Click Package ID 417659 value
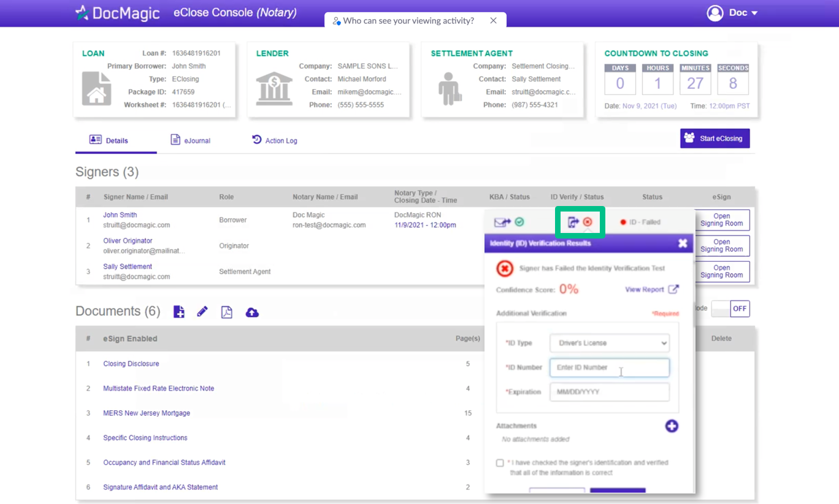The width and height of the screenshot is (839, 504). tap(183, 92)
